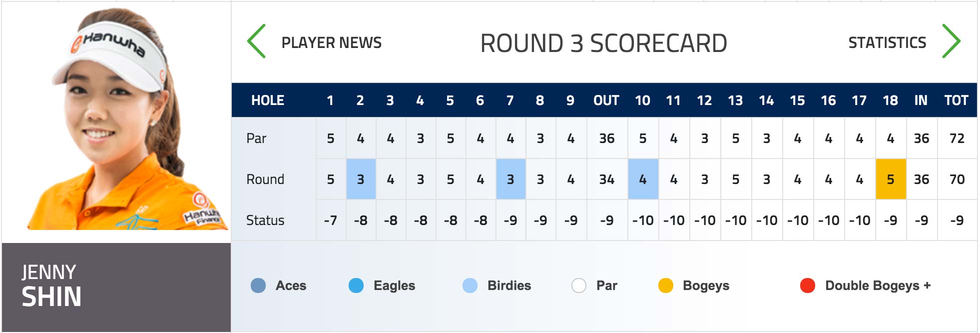The height and width of the screenshot is (333, 980).
Task: Click the Eagles legend blue dot
Action: pyautogui.click(x=356, y=285)
